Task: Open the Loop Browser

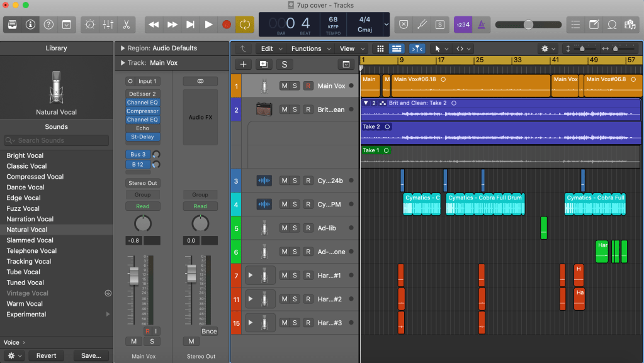Action: 611,25
